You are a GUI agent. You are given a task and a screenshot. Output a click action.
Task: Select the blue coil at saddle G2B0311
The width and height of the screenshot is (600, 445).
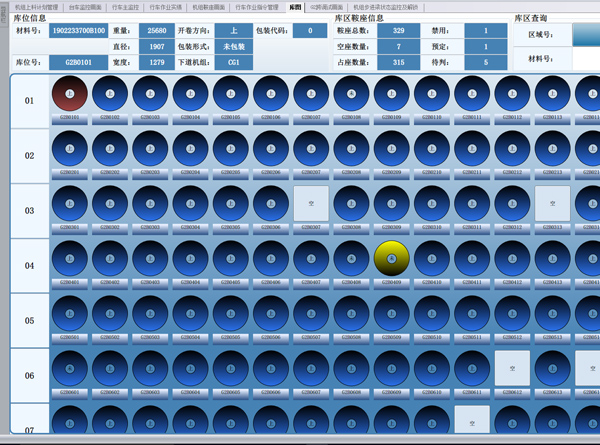[x=472, y=203]
